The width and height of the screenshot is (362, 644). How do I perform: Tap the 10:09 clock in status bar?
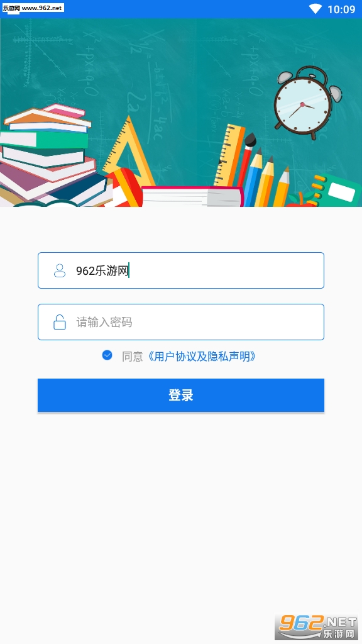341,9
